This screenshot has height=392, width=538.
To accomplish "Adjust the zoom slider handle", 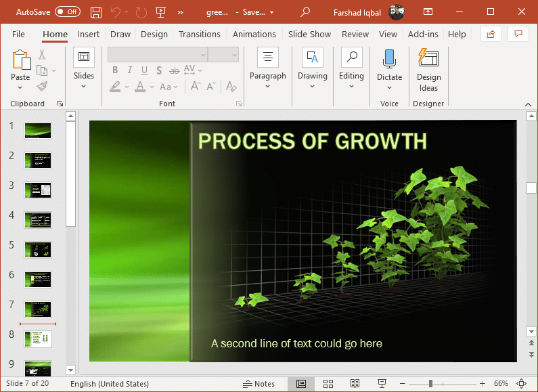I will [x=430, y=383].
